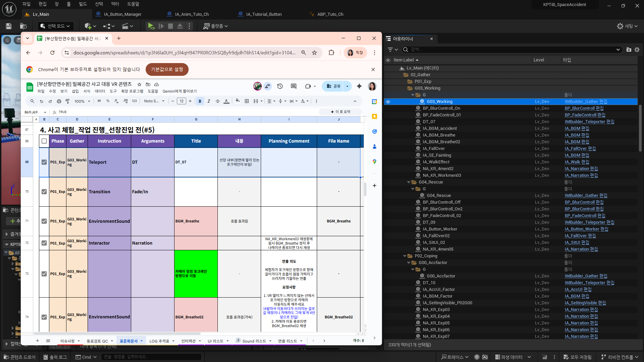
Task: Click the print icon in Sheets
Action: (x=59, y=101)
